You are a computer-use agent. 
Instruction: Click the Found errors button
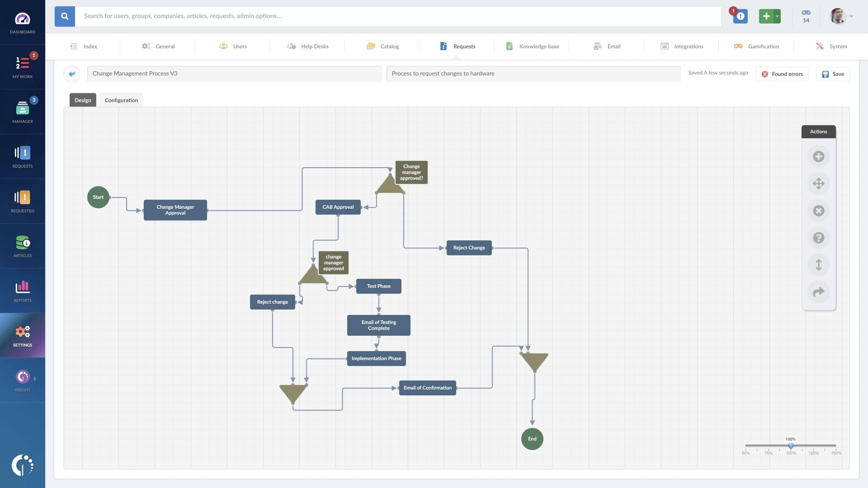(782, 74)
